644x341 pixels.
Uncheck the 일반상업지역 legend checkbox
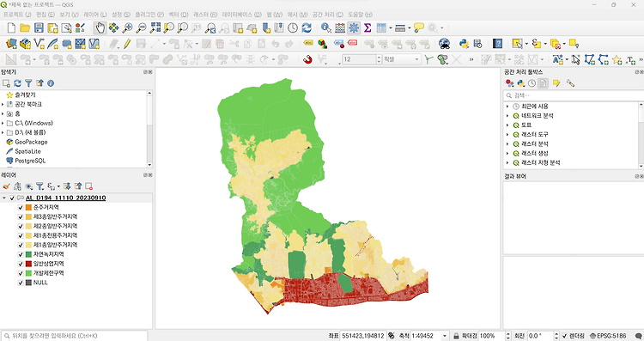click(x=20, y=265)
